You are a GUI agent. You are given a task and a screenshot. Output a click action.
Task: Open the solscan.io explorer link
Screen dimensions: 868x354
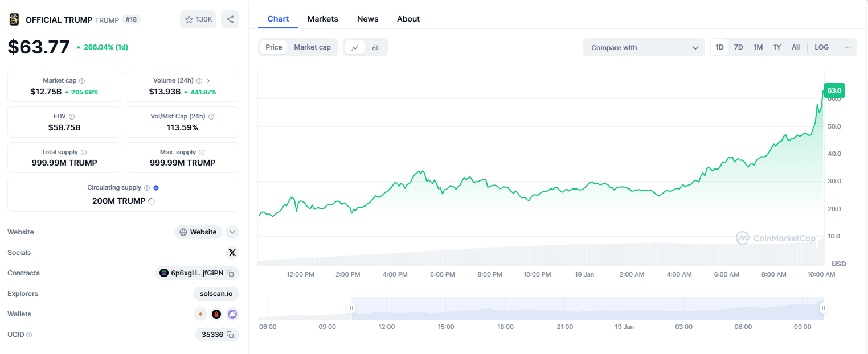[216, 294]
